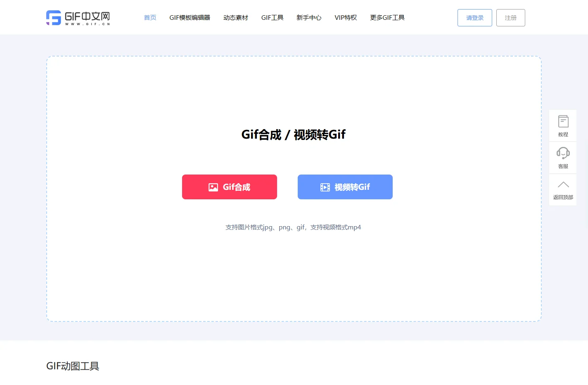
Task: Click the Gif合成 / 视频转Gif heading
Action: (x=294, y=135)
